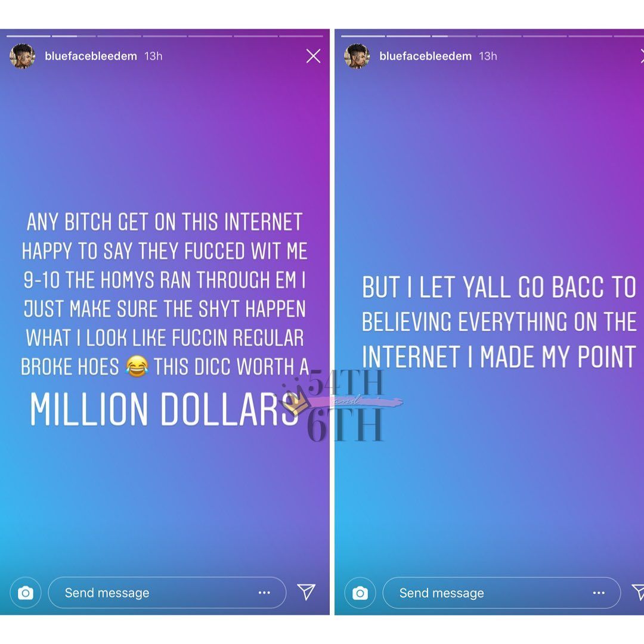The width and height of the screenshot is (644, 644).
Task: Focus Send message field under MADE MY POINT story
Action: [501, 593]
